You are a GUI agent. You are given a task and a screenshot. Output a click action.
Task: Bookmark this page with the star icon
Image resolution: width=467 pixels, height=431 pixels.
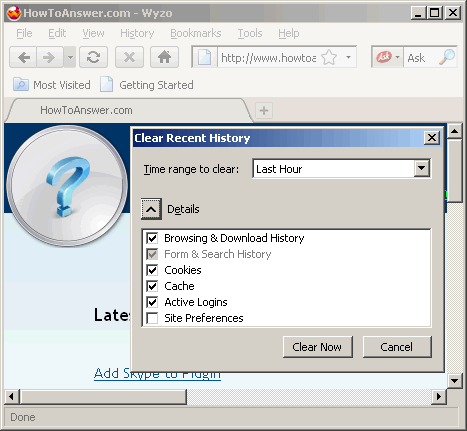tap(329, 57)
